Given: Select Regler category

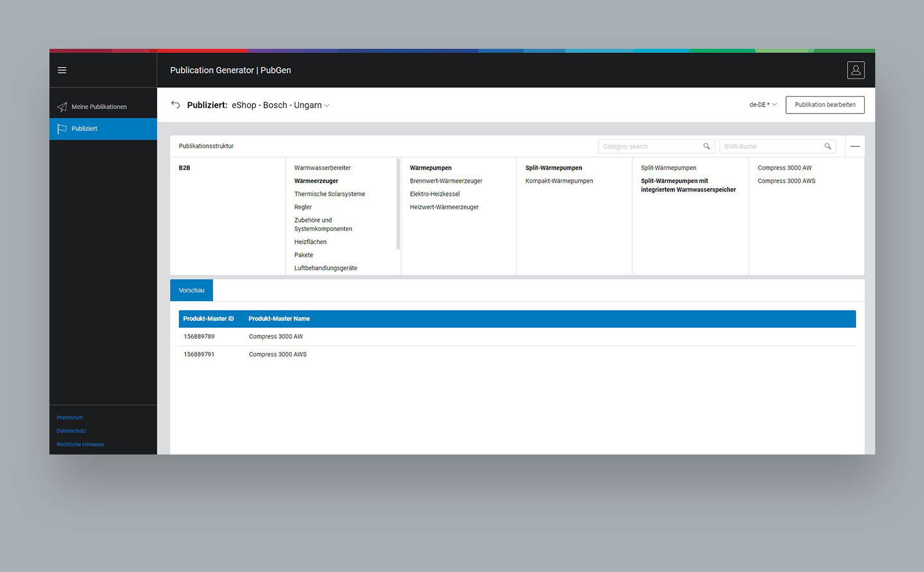Looking at the screenshot, I should 303,207.
